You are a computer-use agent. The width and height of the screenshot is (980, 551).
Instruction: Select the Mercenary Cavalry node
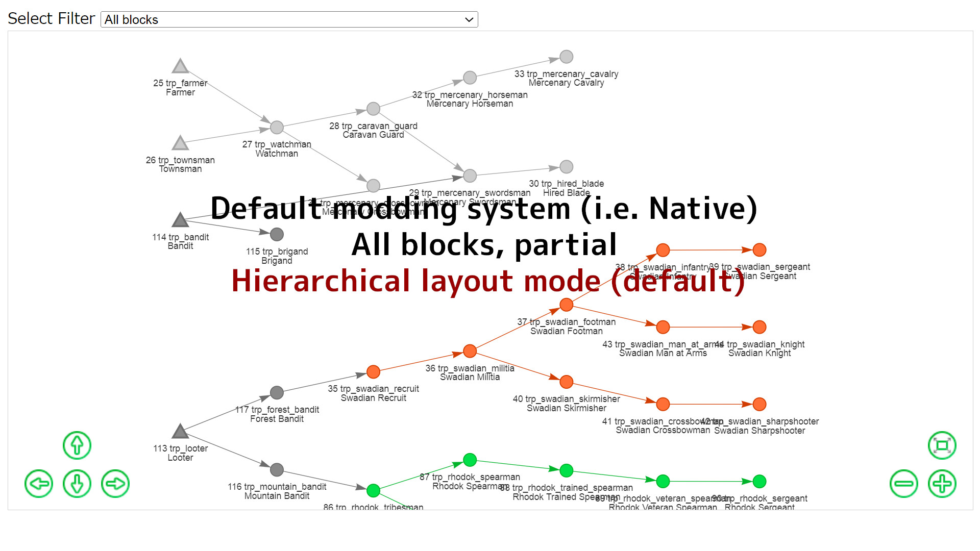coord(567,57)
